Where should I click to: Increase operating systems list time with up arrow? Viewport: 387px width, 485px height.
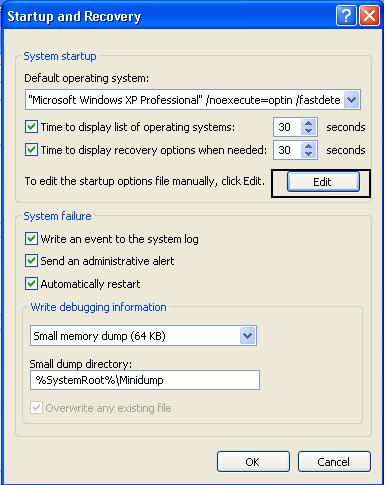pos(308,123)
